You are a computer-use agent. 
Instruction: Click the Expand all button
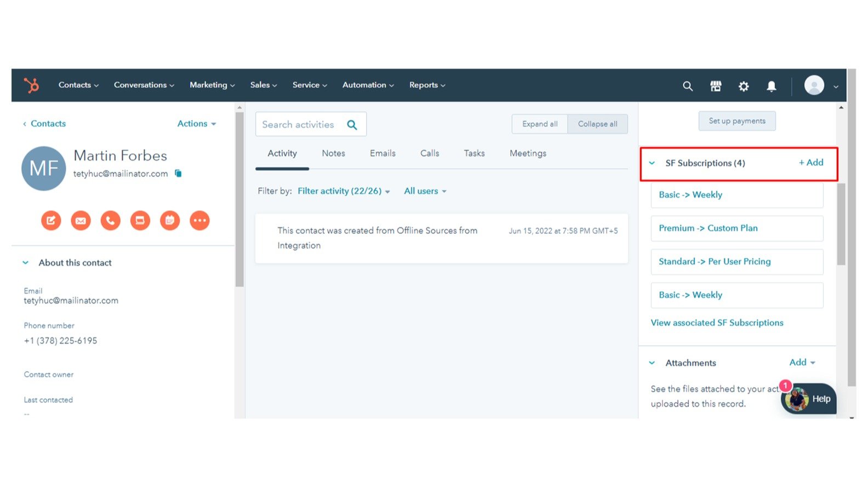pyautogui.click(x=540, y=124)
